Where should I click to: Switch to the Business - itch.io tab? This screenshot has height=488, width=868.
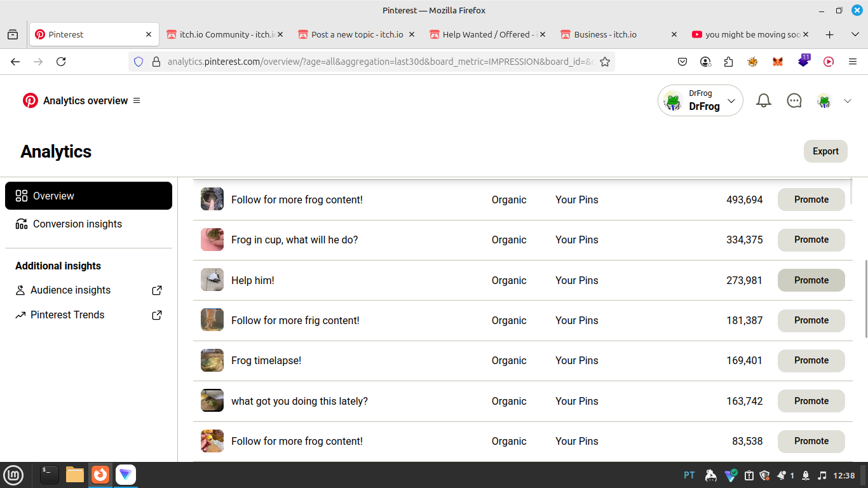(605, 34)
